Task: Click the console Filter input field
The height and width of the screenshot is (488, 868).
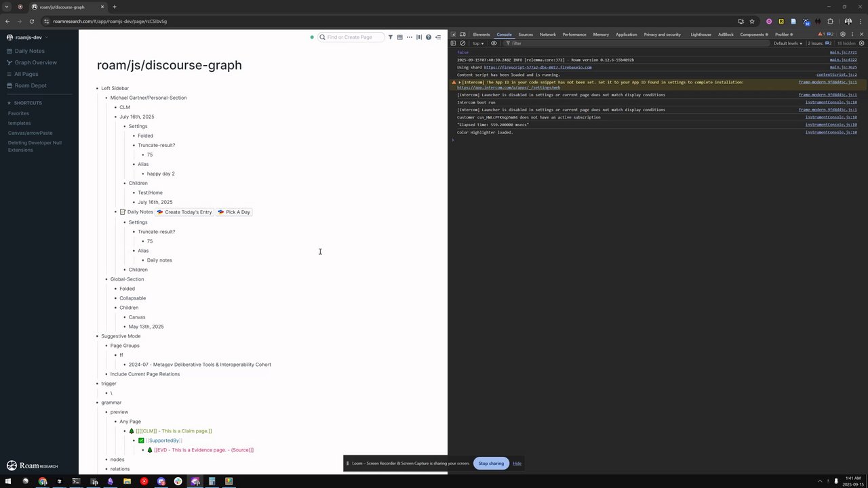Action: [x=637, y=43]
